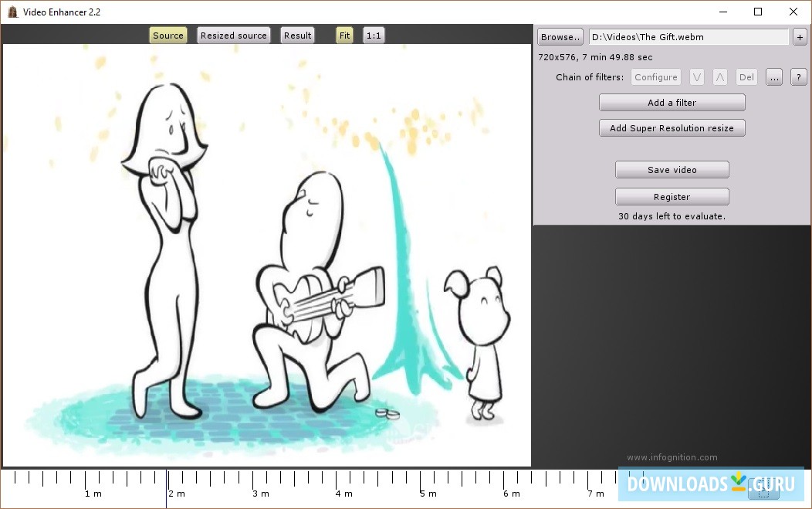Image resolution: width=812 pixels, height=509 pixels.
Task: Click the '30 days left to evaluate.' text
Action: click(x=672, y=216)
